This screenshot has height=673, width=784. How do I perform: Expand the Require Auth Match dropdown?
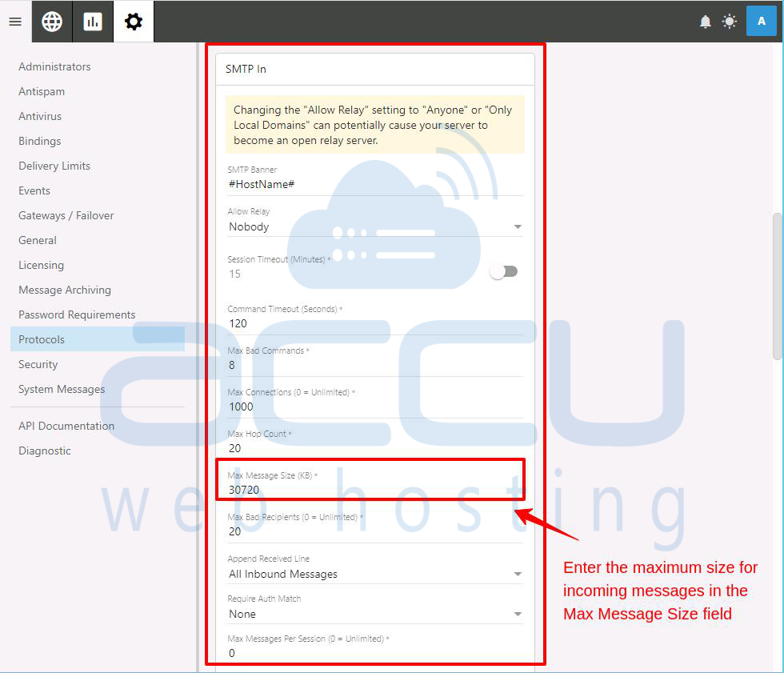[x=375, y=614]
